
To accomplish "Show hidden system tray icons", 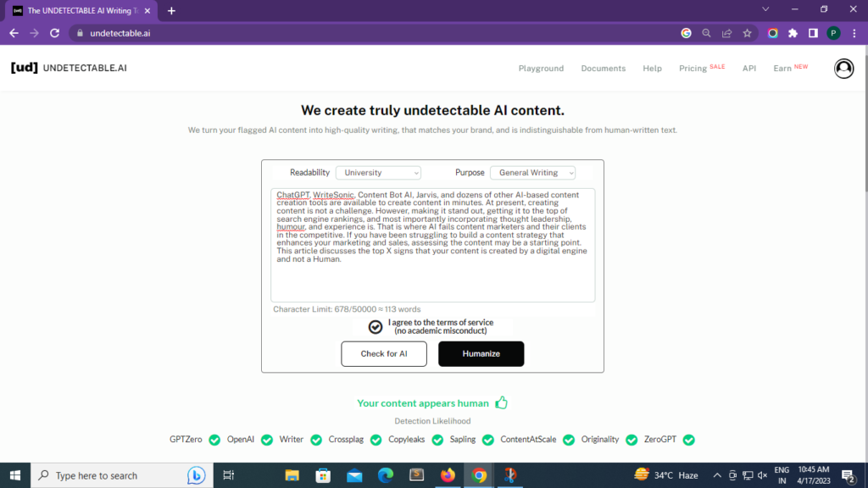I will [x=717, y=475].
